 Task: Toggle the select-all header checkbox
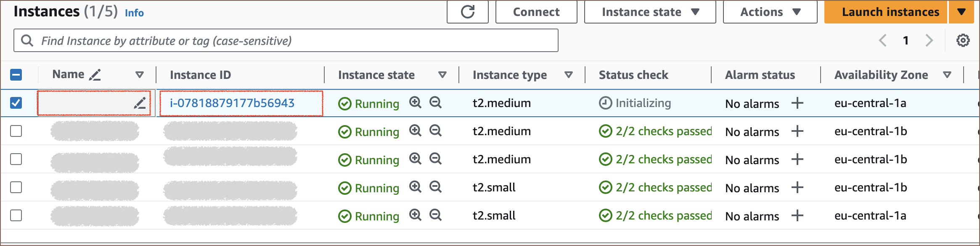(16, 75)
